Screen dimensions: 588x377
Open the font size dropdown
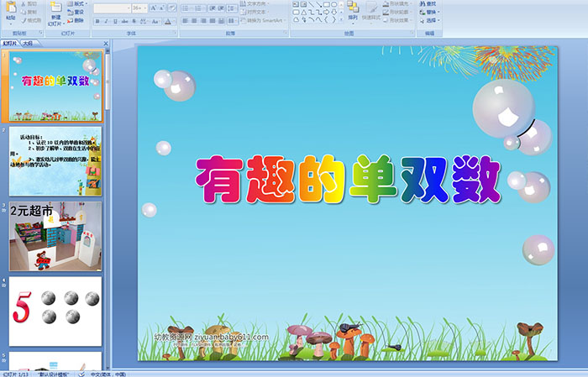pos(144,8)
